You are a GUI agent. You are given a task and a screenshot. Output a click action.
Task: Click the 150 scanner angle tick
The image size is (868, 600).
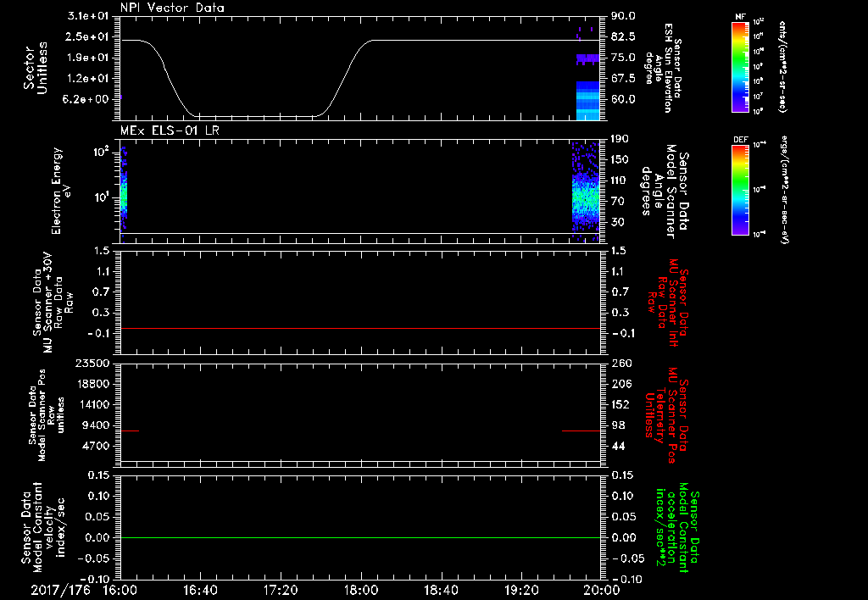pyautogui.click(x=620, y=160)
